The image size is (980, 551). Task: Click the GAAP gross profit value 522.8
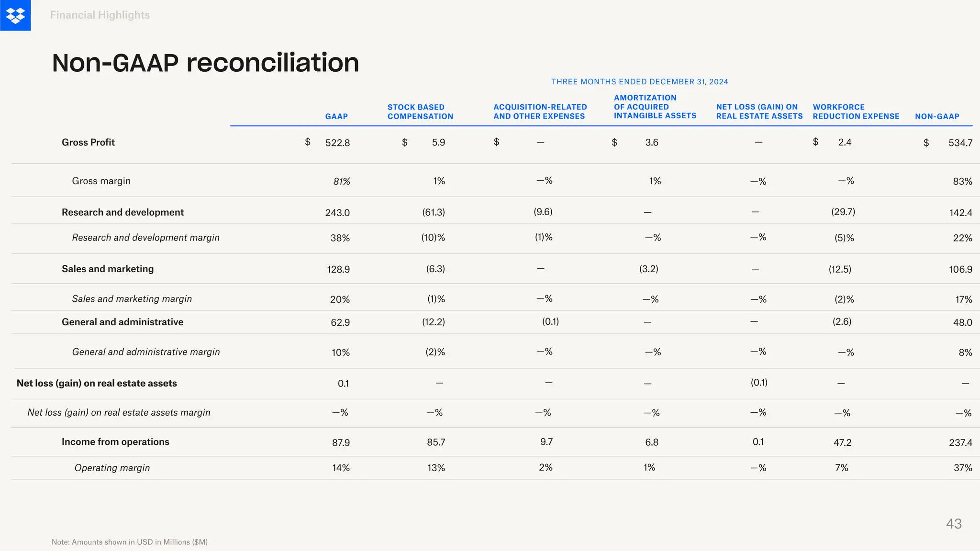click(337, 143)
